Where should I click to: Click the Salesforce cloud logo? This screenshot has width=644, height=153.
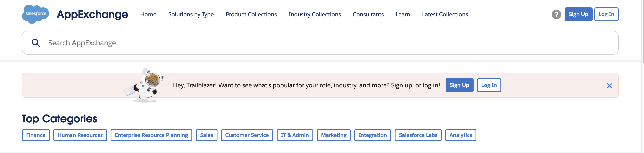click(x=35, y=14)
